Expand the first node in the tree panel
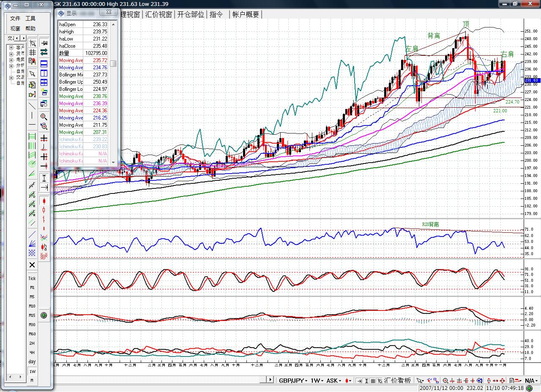Screen dimensions: 541x392 tap(11, 47)
